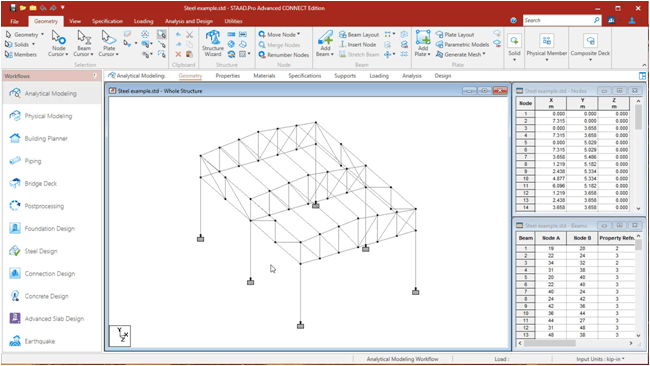Screen dimensions: 650x366
Task: Toggle the layout panel icon at right
Action: click(x=642, y=76)
